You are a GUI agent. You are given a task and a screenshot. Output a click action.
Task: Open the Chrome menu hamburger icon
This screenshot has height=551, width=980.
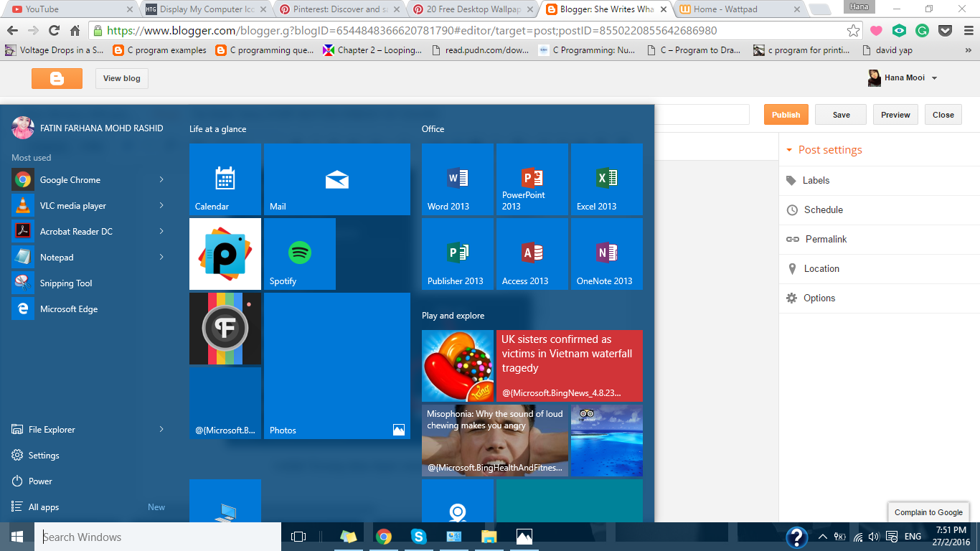click(x=967, y=31)
